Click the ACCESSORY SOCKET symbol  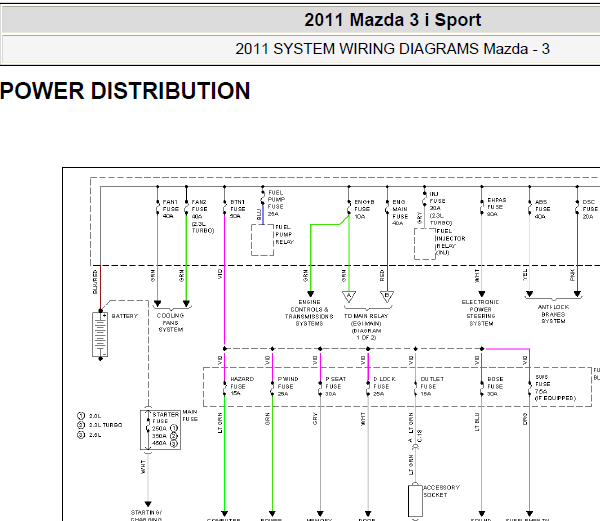415,500
